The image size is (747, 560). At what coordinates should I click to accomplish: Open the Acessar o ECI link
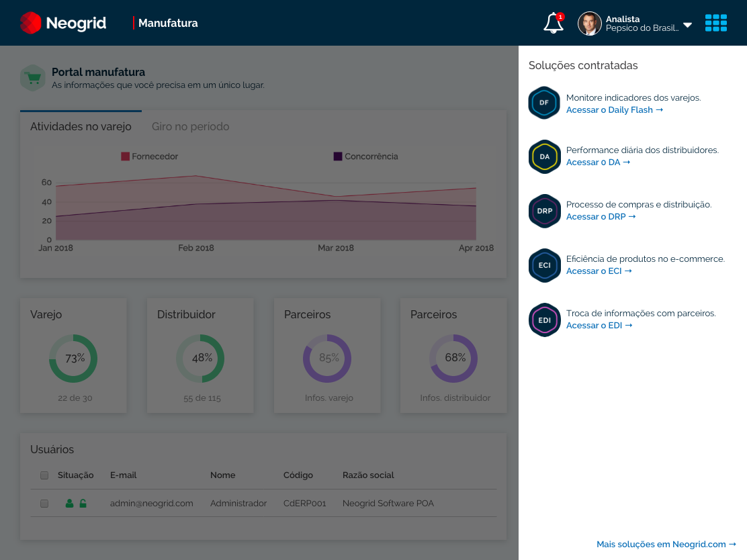(599, 271)
